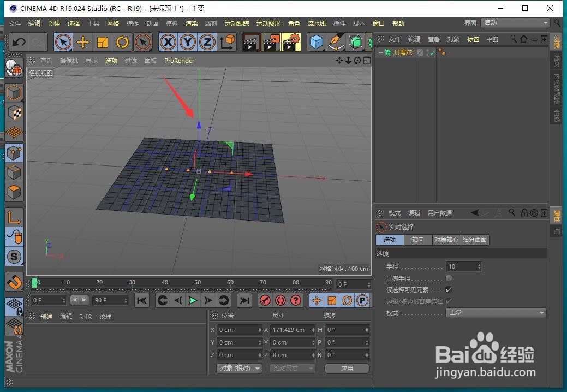Open the 界面 layout dropdown
Viewport: 567px width, 392px height.
(515, 23)
